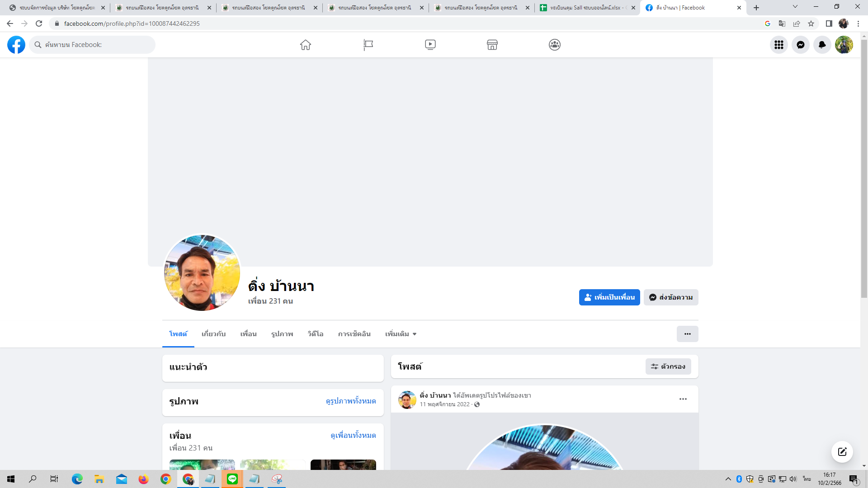The width and height of the screenshot is (868, 488).
Task: Bookmark this page with the star icon
Action: 811,23
